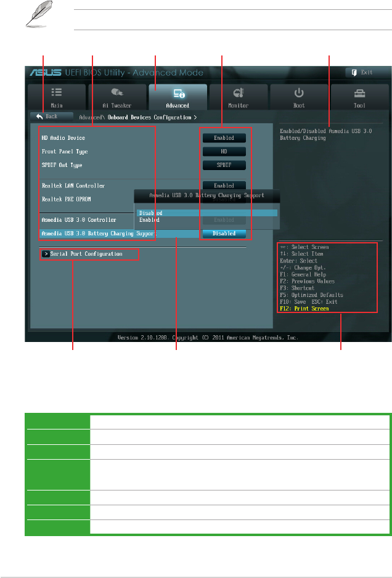
Task: Open SPDIF Out Type dropdown
Action: 224,165
